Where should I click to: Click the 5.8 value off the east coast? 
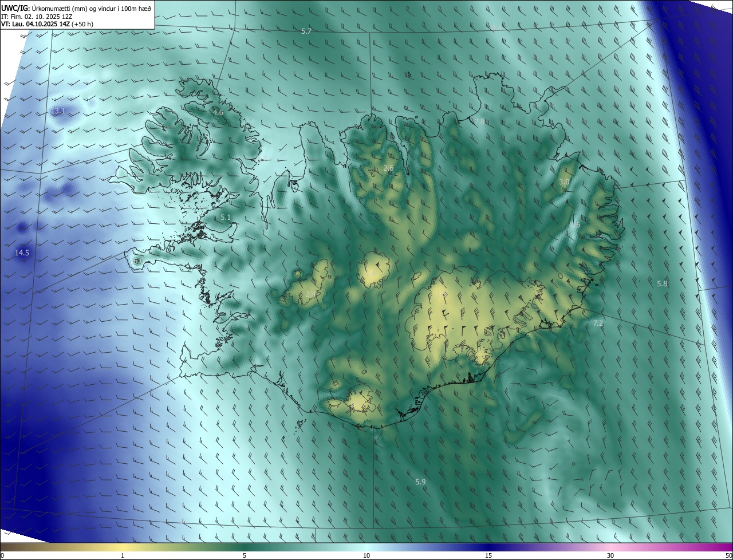click(662, 283)
